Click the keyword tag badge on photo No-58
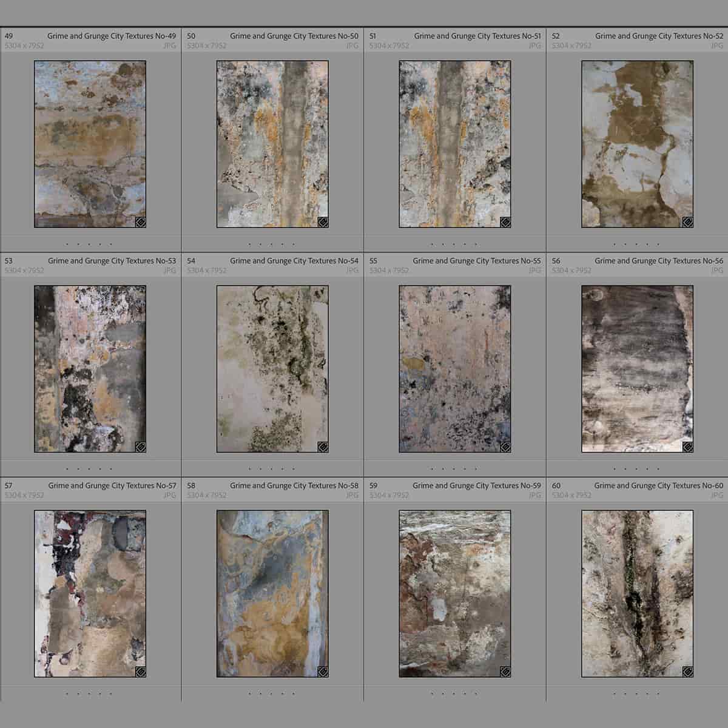 [322, 672]
